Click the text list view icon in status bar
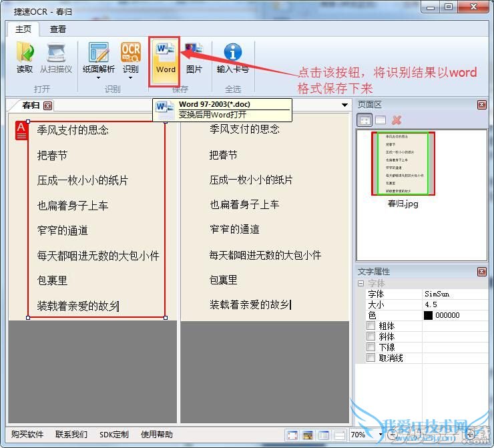The image size is (494, 448). point(324,435)
